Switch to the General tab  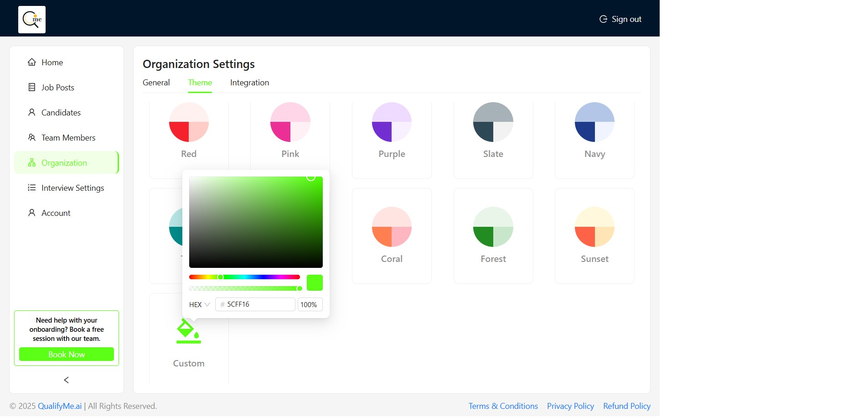click(x=156, y=83)
